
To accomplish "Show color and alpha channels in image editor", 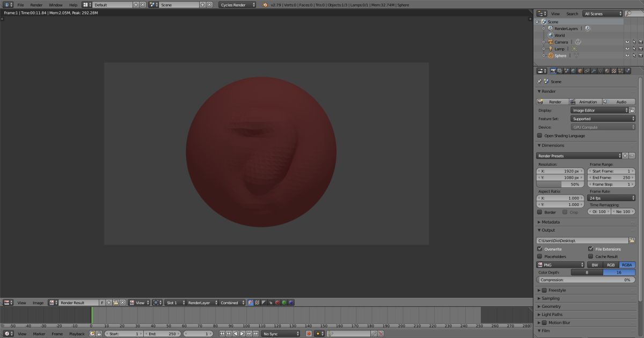I will pyautogui.click(x=250, y=303).
